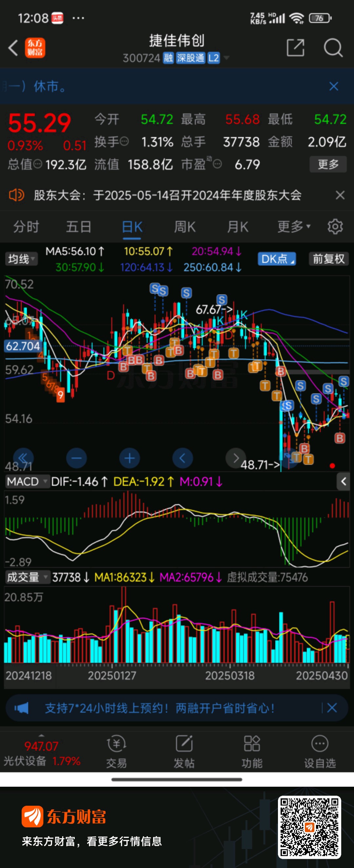Tap the 深股通 badge
The height and width of the screenshot is (868, 354).
point(191,58)
